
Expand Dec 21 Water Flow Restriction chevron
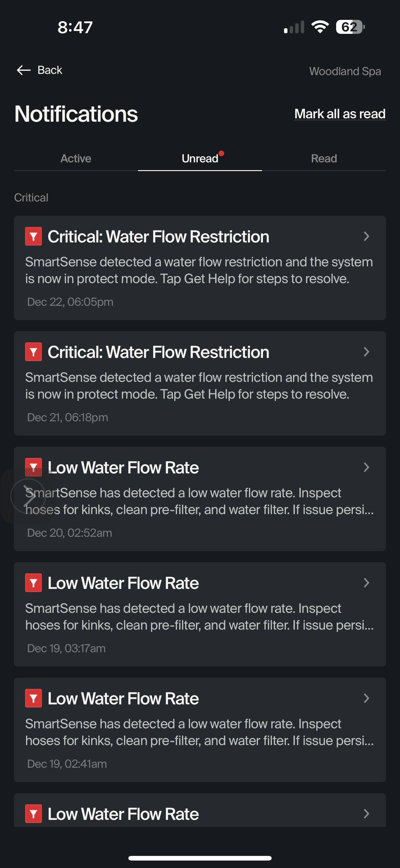[366, 352]
